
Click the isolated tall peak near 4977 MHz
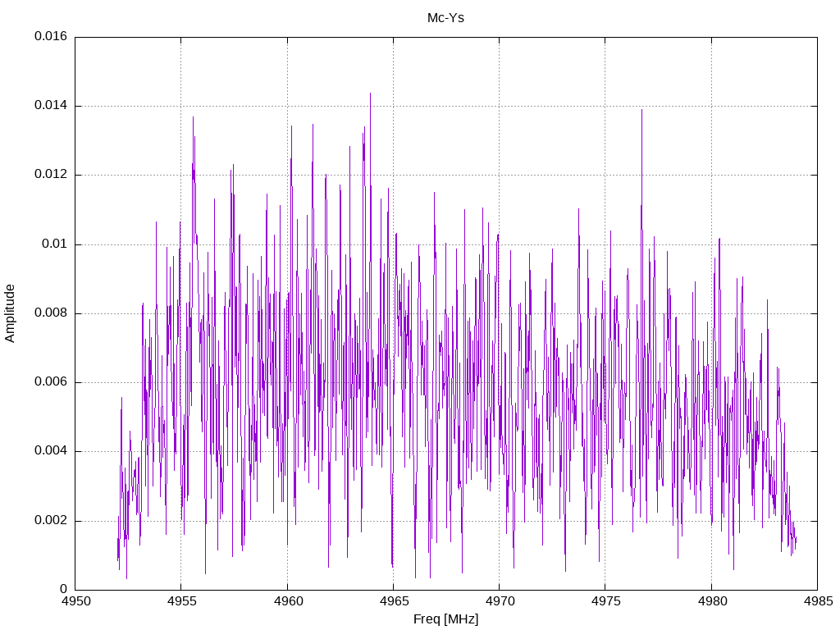tap(641, 112)
